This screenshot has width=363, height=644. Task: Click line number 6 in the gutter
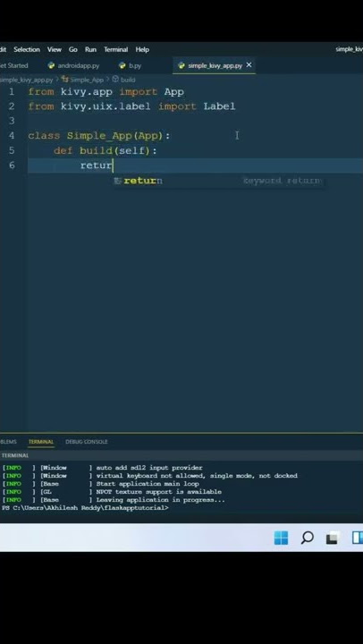click(x=12, y=165)
